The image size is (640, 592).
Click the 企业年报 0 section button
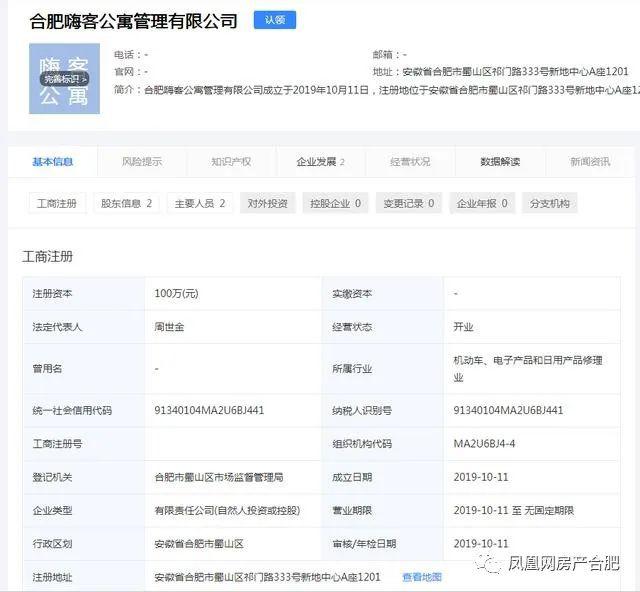point(482,203)
